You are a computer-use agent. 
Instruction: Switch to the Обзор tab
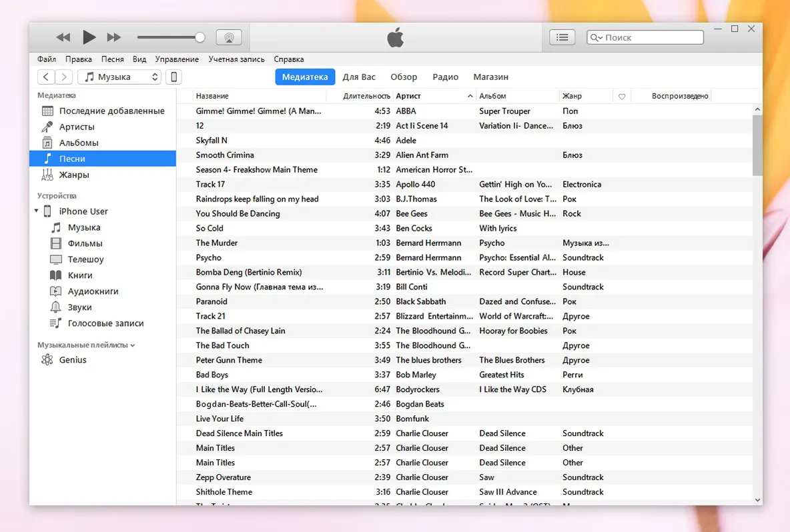(x=404, y=77)
